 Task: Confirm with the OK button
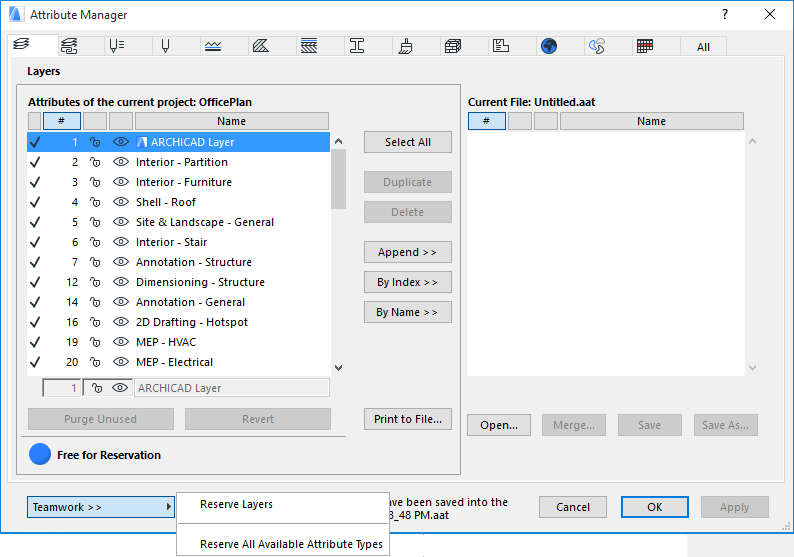(x=655, y=507)
